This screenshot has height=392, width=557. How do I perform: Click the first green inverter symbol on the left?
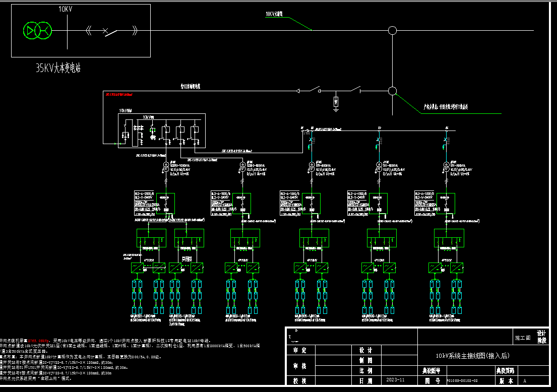tap(138, 268)
